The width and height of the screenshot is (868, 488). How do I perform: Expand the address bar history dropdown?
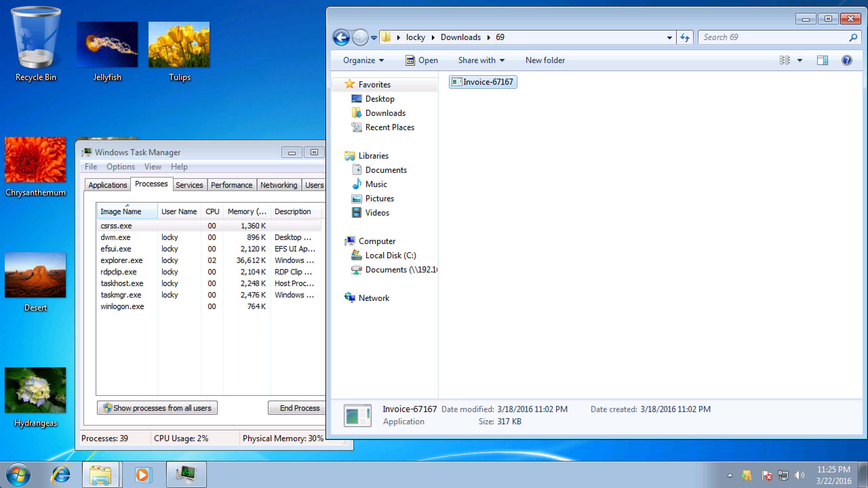click(669, 38)
